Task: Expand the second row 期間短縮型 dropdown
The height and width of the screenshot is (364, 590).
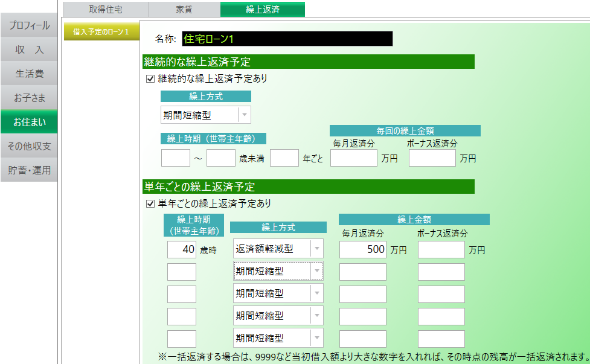Action: [316, 271]
